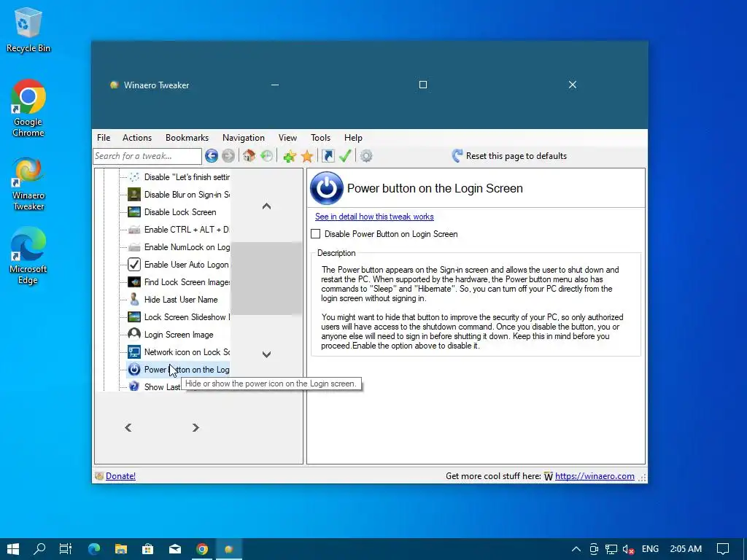This screenshot has height=560, width=747.
Task: Click the Winaero Tweaker desktop shortcut
Action: click(x=28, y=184)
